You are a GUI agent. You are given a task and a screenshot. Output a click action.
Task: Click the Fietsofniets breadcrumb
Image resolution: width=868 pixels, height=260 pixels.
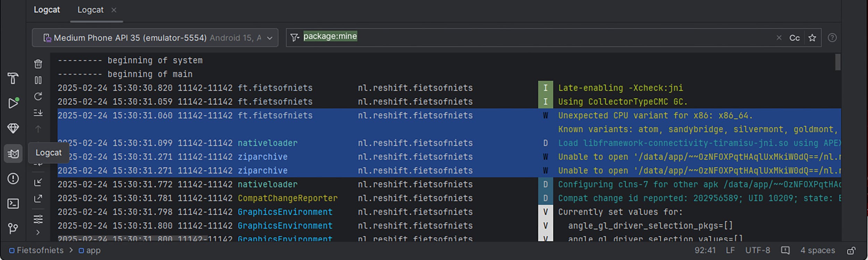40,250
